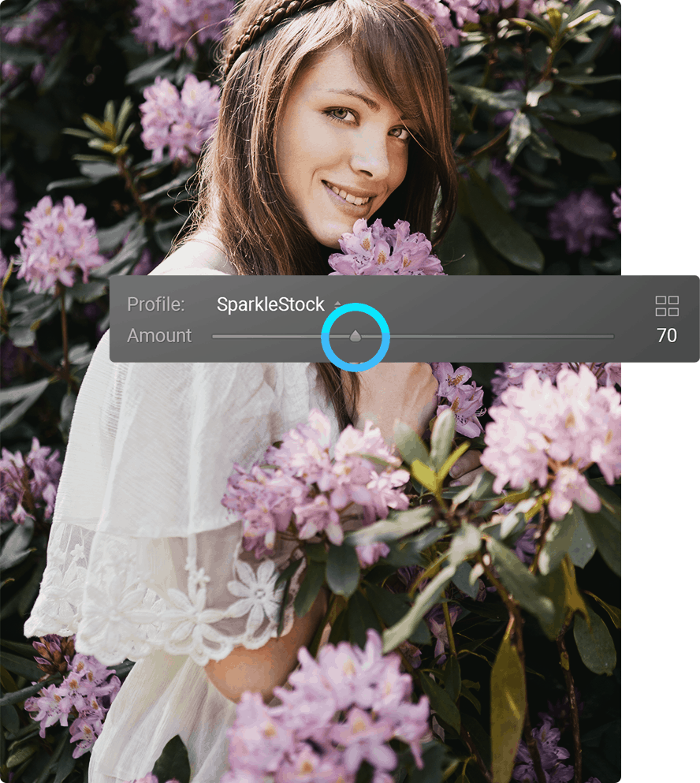
Task: Click the Amount value field showing 70
Action: (x=667, y=336)
